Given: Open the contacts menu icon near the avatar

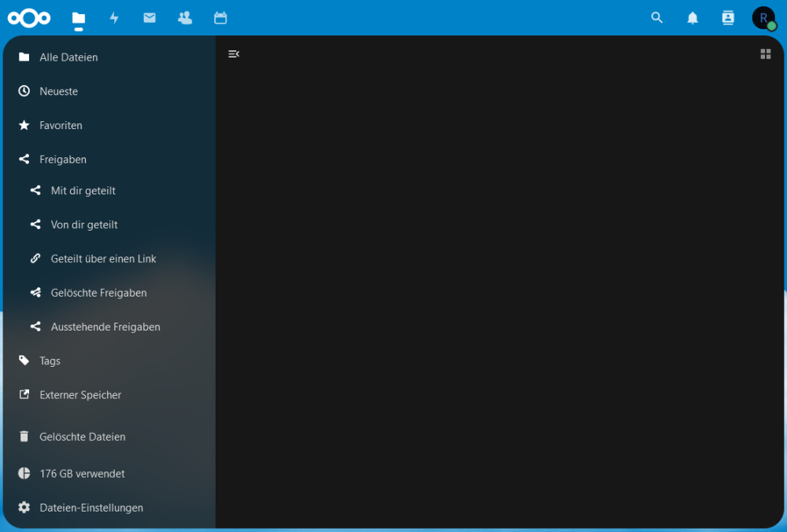Looking at the screenshot, I should point(728,18).
